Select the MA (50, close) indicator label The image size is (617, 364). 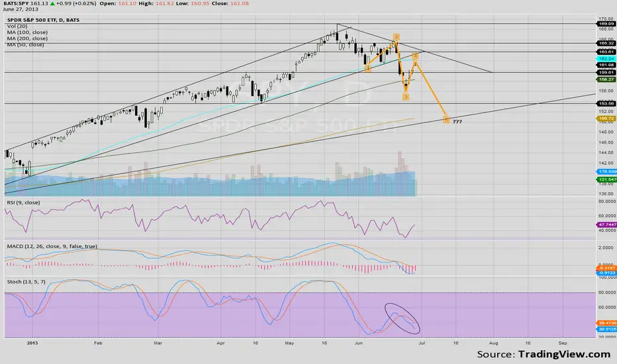[x=26, y=45]
